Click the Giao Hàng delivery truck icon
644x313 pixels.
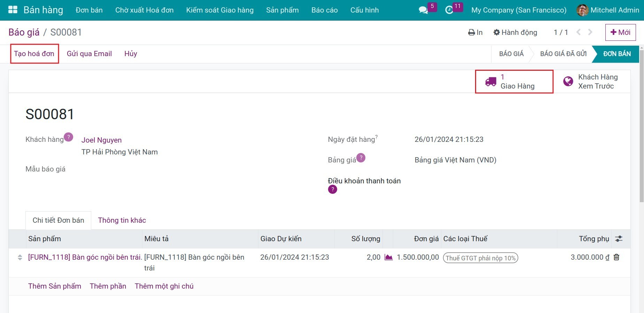coord(490,82)
